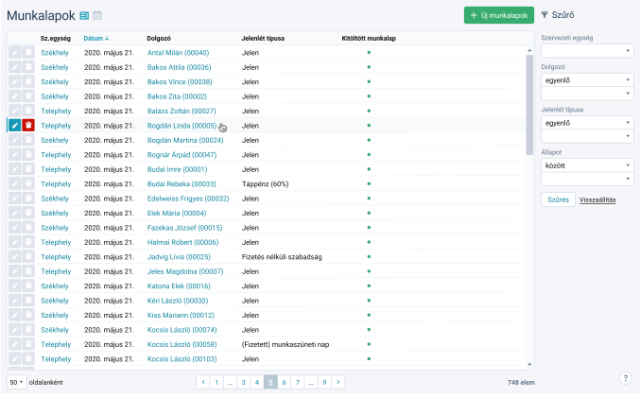Open the Állapot 'között' operator dropdown
The width and height of the screenshot is (640, 393).
pyautogui.click(x=587, y=165)
